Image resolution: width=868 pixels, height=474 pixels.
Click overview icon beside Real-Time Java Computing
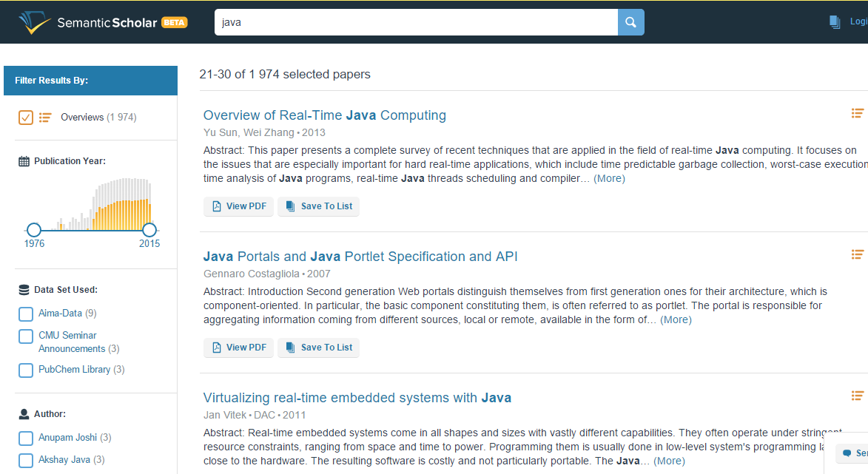[x=858, y=113]
